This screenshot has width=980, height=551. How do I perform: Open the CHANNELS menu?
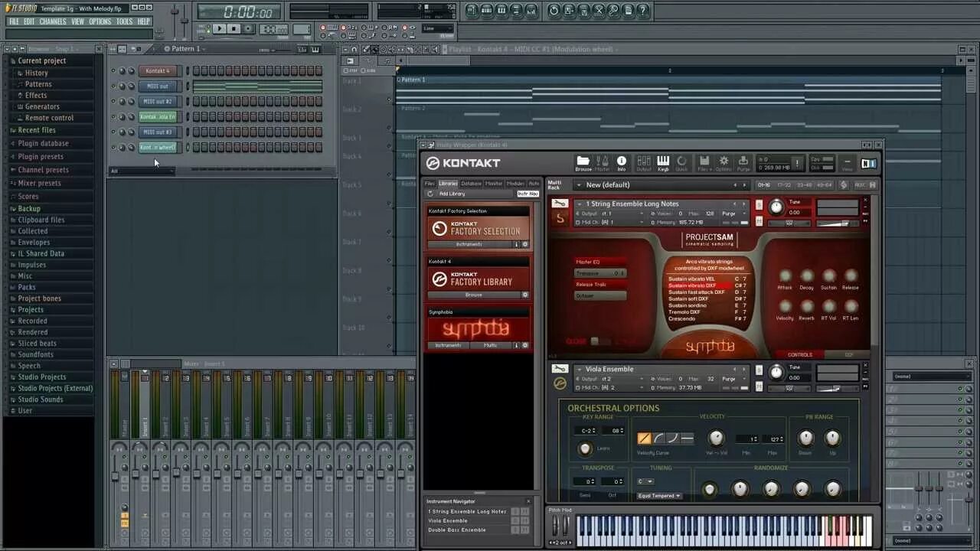tap(53, 21)
